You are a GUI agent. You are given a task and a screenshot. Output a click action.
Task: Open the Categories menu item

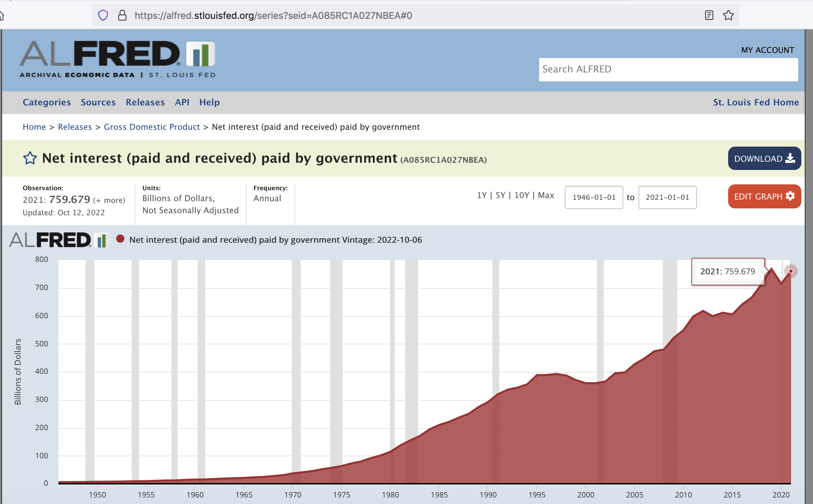coord(47,102)
